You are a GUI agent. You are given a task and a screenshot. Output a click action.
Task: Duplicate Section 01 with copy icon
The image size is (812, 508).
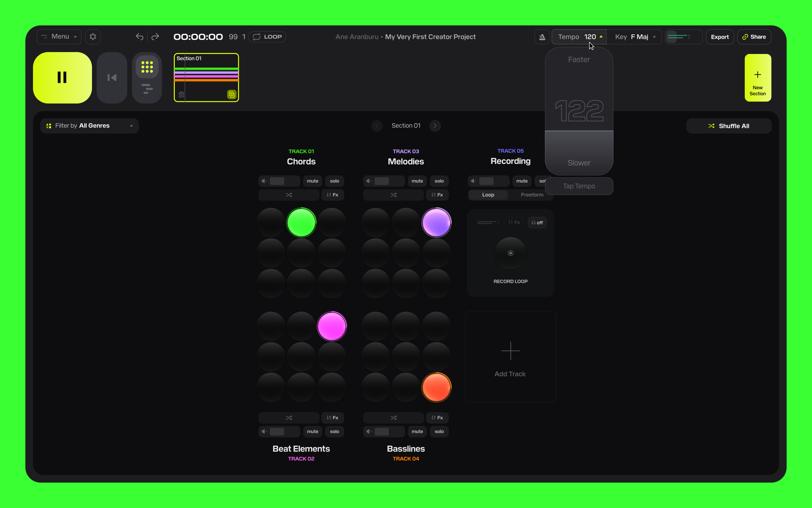coord(232,94)
